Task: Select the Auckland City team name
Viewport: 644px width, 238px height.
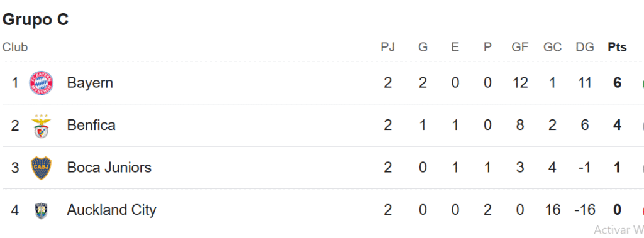Action: click(112, 210)
